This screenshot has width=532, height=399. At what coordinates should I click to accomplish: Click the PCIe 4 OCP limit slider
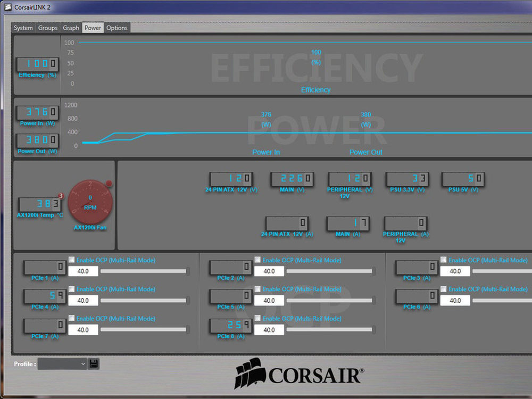point(145,300)
